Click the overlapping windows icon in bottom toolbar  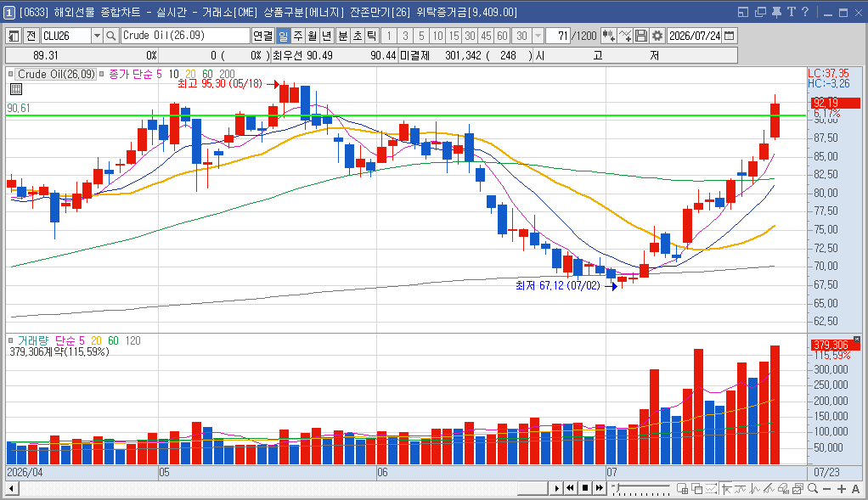(x=697, y=489)
